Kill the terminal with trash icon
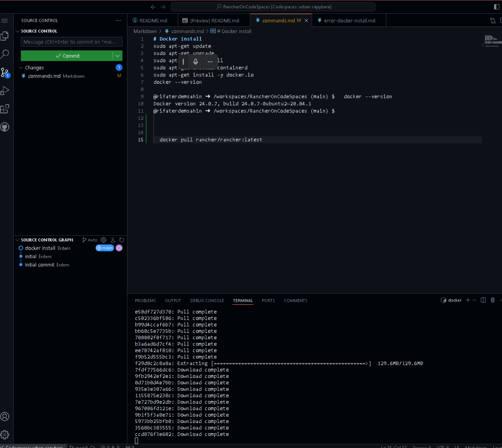The height and width of the screenshot is (448, 502). 493,300
